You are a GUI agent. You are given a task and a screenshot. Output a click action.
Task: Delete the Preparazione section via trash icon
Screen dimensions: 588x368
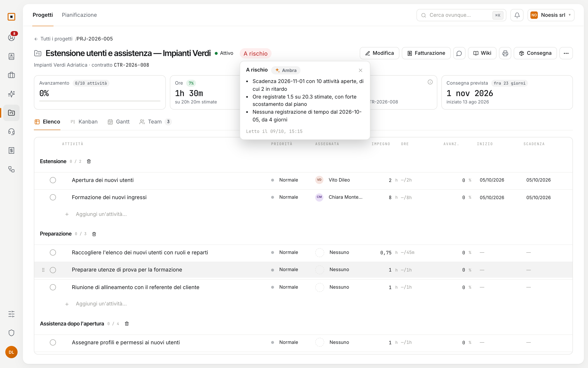(x=94, y=234)
